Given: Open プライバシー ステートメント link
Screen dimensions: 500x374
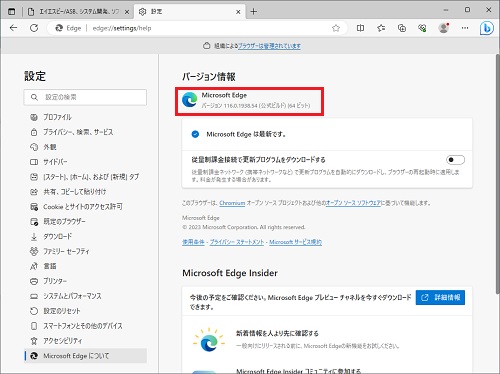Looking at the screenshot, I should [x=237, y=242].
